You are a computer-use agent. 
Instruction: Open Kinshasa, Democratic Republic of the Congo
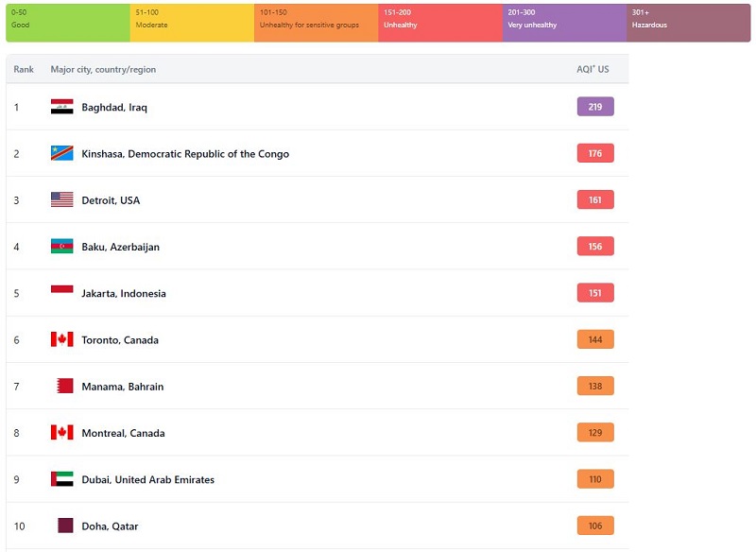click(185, 154)
